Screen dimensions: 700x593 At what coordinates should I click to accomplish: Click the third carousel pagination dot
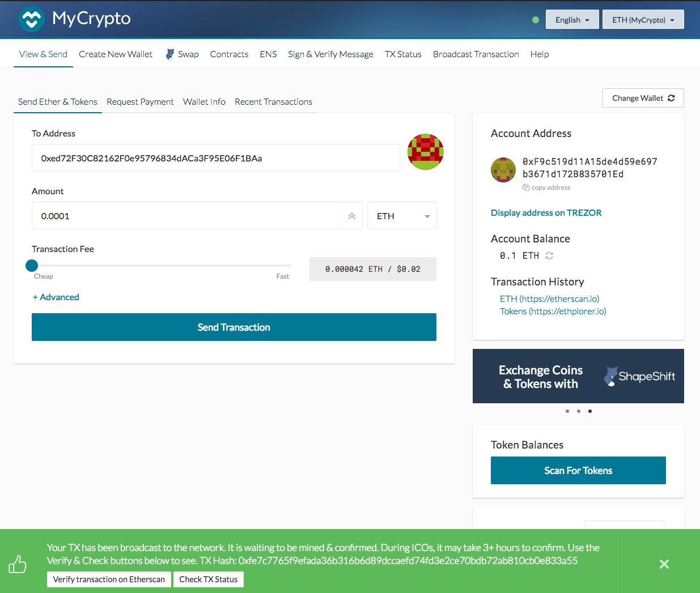coord(590,411)
